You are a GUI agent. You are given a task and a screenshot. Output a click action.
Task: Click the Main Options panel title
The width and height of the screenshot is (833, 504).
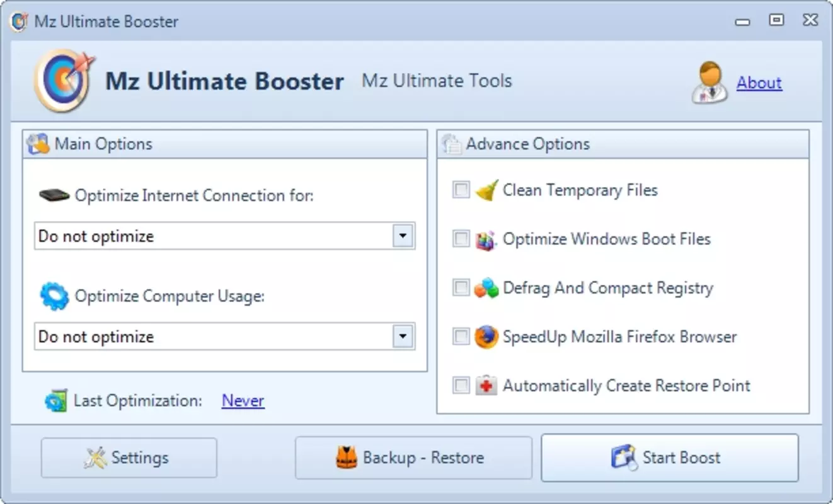tap(103, 144)
